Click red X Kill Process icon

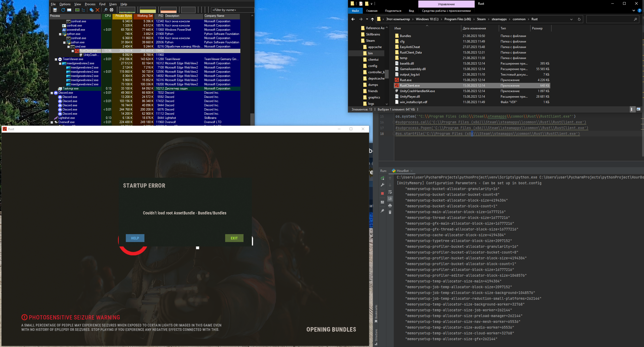pyautogui.click(x=98, y=10)
